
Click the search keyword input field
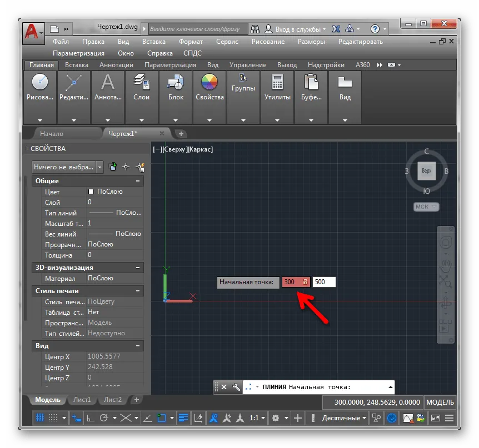click(198, 29)
